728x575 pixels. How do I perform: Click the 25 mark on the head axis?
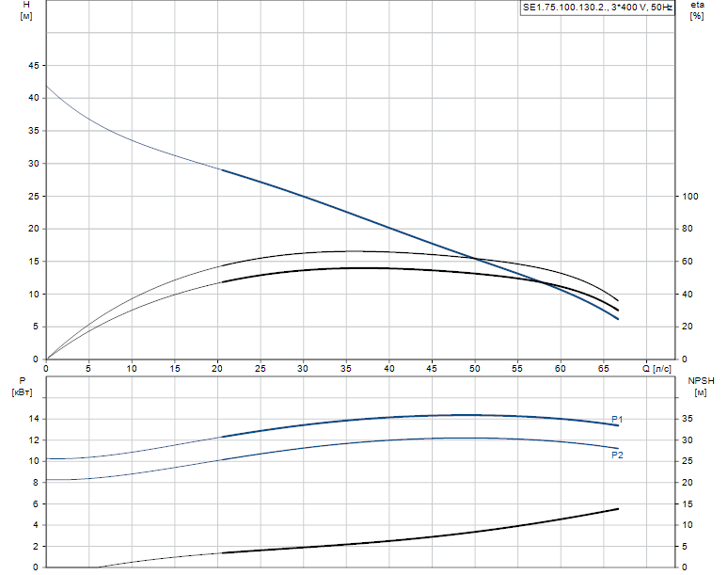point(34,197)
